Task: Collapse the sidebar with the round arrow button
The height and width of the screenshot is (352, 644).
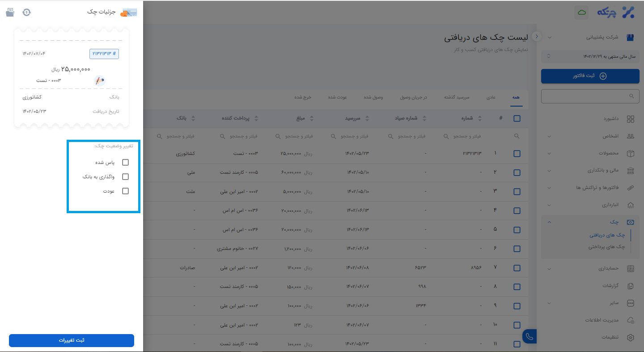Action: tap(537, 37)
